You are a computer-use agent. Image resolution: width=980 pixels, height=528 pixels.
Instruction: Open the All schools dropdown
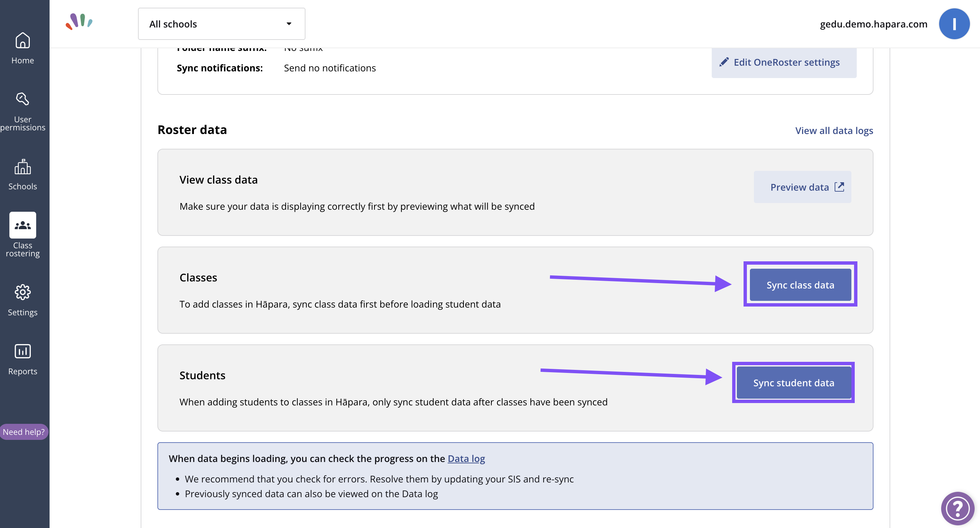(x=221, y=24)
